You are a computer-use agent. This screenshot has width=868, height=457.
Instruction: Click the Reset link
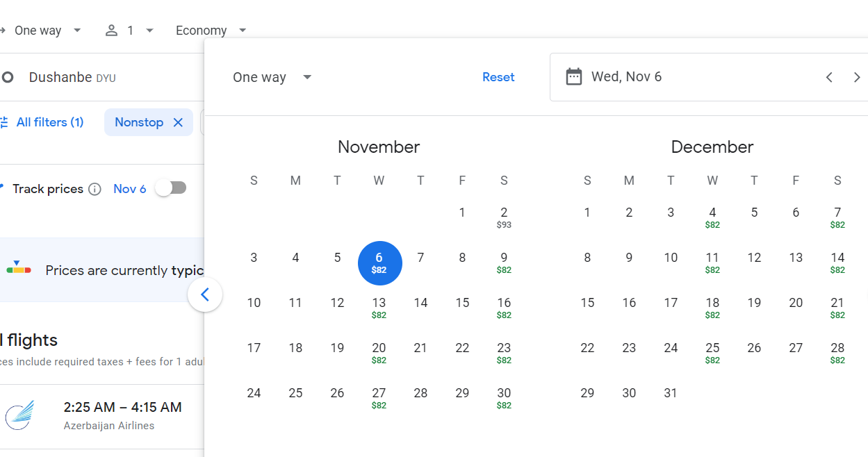pos(498,77)
